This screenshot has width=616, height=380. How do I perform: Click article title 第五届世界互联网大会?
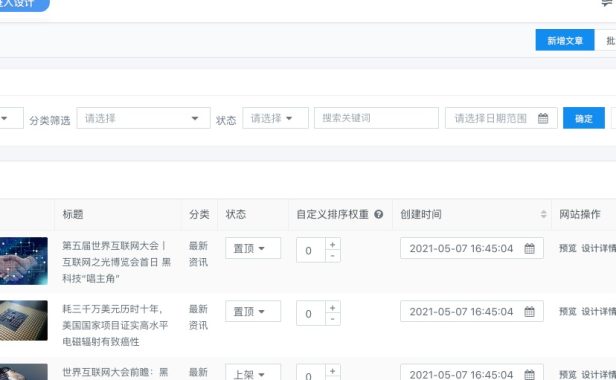coord(116,262)
